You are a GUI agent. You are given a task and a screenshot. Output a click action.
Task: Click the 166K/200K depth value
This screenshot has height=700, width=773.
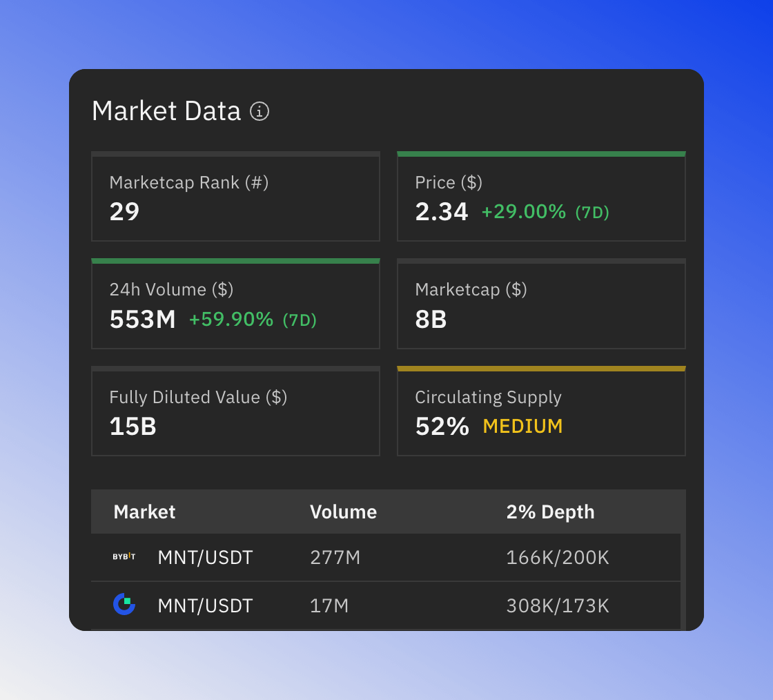tap(558, 558)
